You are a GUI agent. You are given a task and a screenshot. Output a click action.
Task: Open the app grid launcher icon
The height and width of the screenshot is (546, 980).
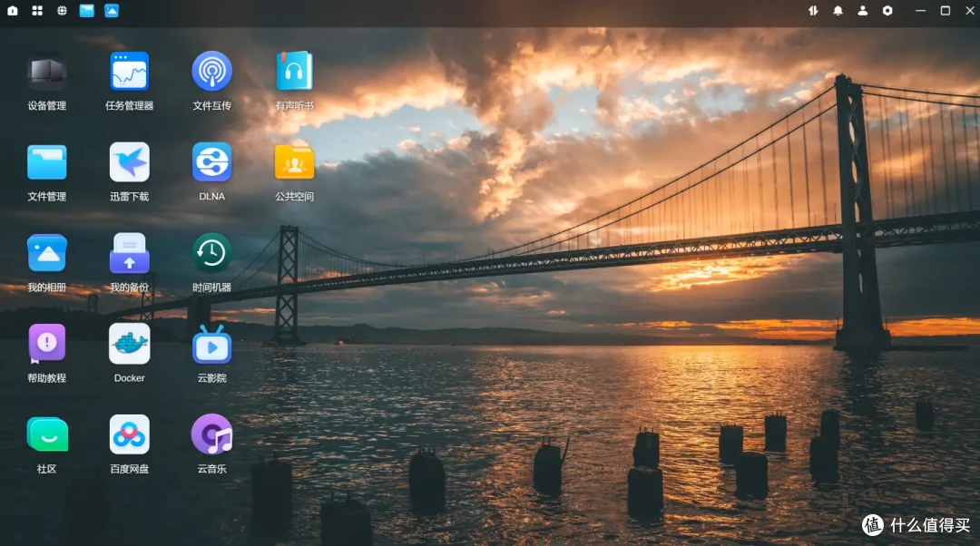pos(37,11)
